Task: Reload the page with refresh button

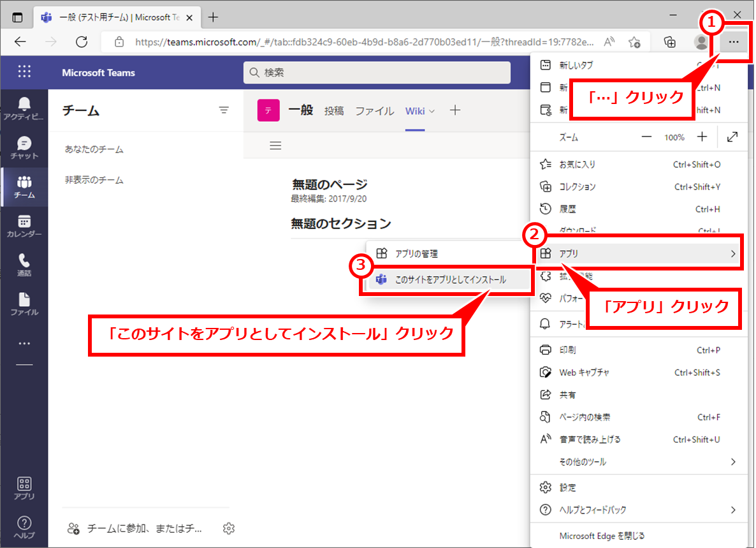Action: [82, 42]
